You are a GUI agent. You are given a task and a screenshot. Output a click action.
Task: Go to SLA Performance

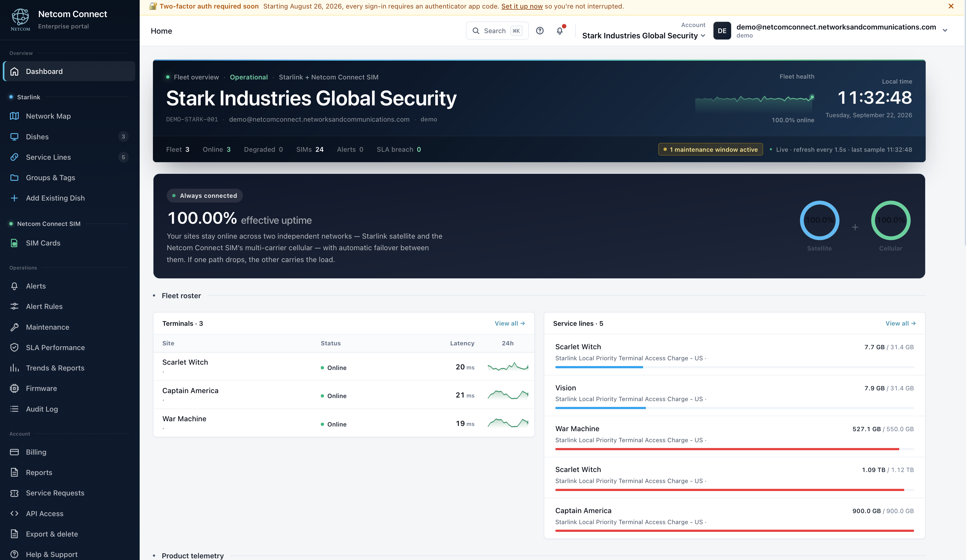tap(69, 347)
